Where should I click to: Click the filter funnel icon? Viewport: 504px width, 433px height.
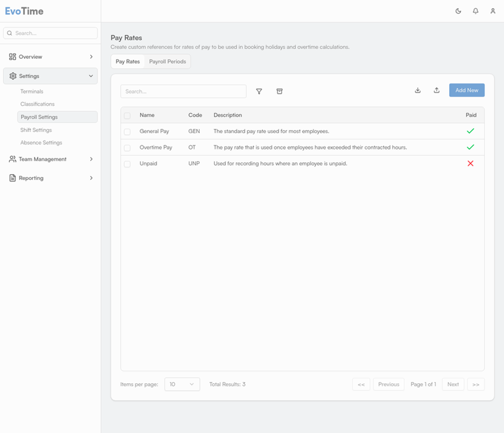tap(259, 91)
